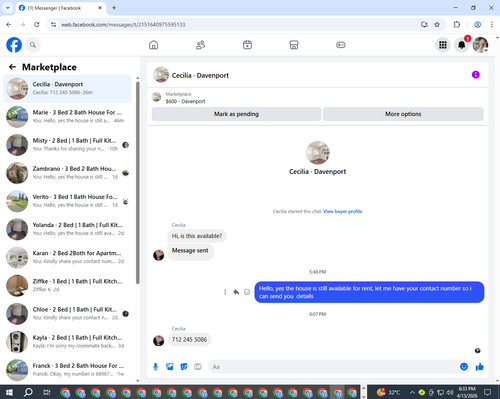The height and width of the screenshot is (399, 500).
Task: Open the tab search dropdown arrow
Action: pos(7,8)
